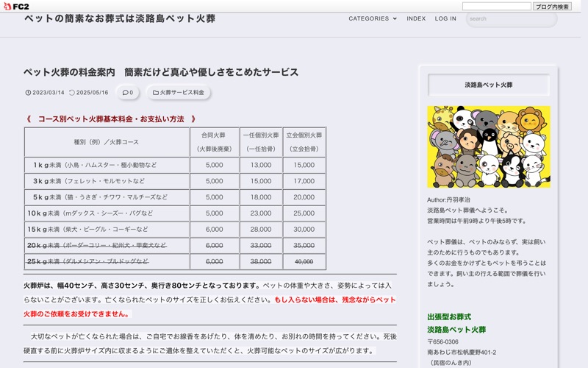Select the 3kg未満 フェレット row label
This screenshot has width=588, height=368.
tap(88, 181)
